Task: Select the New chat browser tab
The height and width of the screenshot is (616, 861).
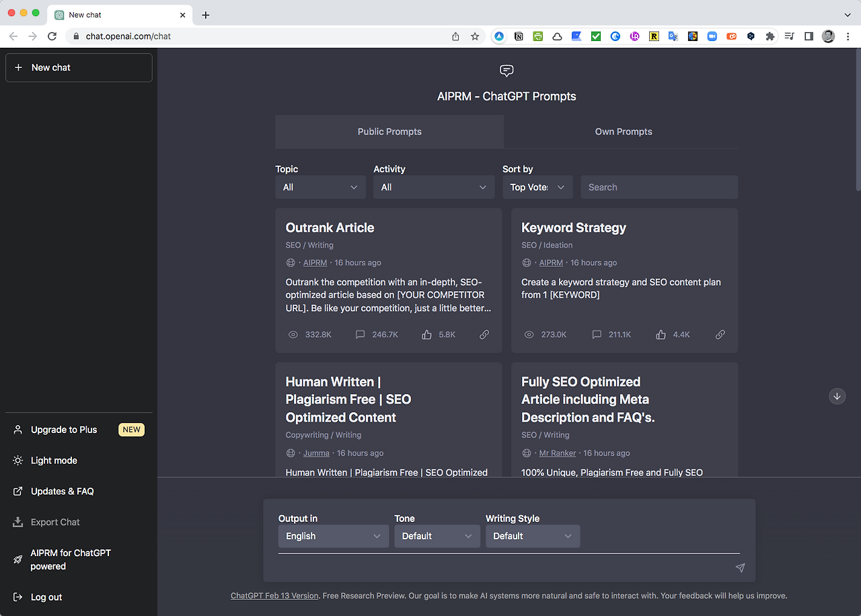Action: pos(121,15)
